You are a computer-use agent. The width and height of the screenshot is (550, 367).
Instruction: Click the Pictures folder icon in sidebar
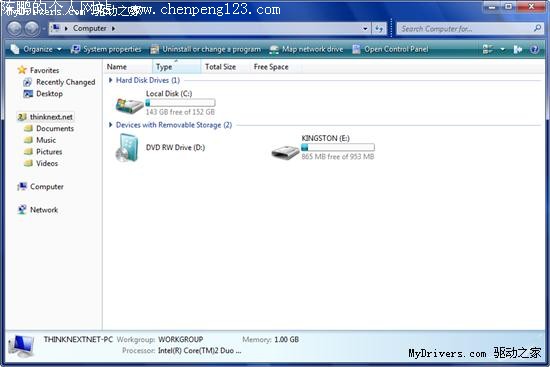click(x=28, y=152)
